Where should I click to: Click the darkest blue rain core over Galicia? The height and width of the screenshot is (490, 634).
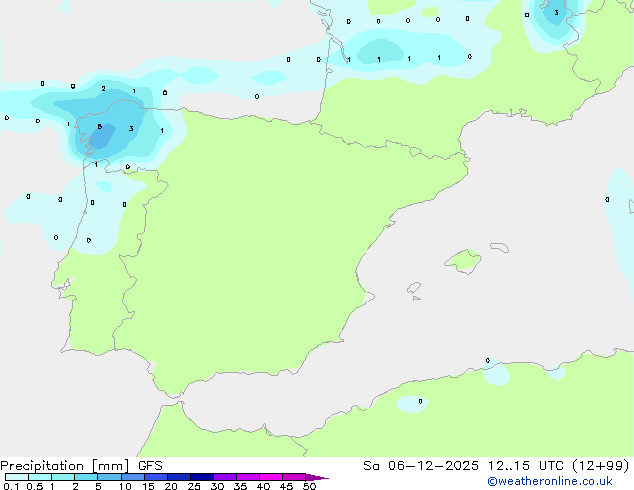[101, 137]
